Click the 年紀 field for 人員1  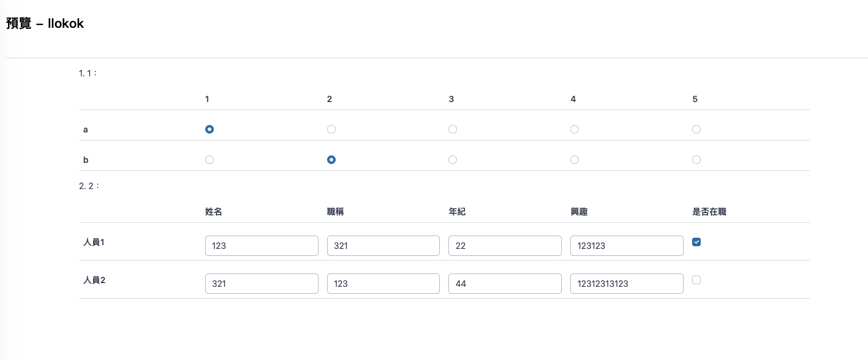505,246
